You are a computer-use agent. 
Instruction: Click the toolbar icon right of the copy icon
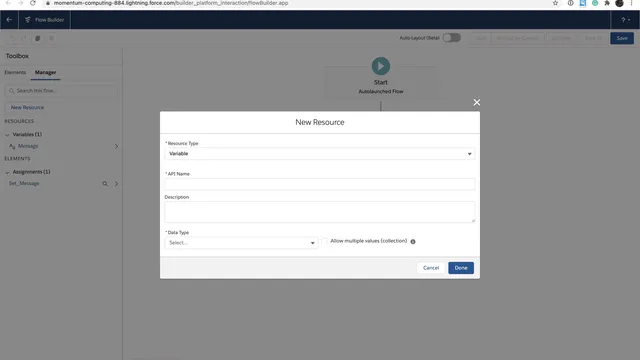(x=51, y=38)
